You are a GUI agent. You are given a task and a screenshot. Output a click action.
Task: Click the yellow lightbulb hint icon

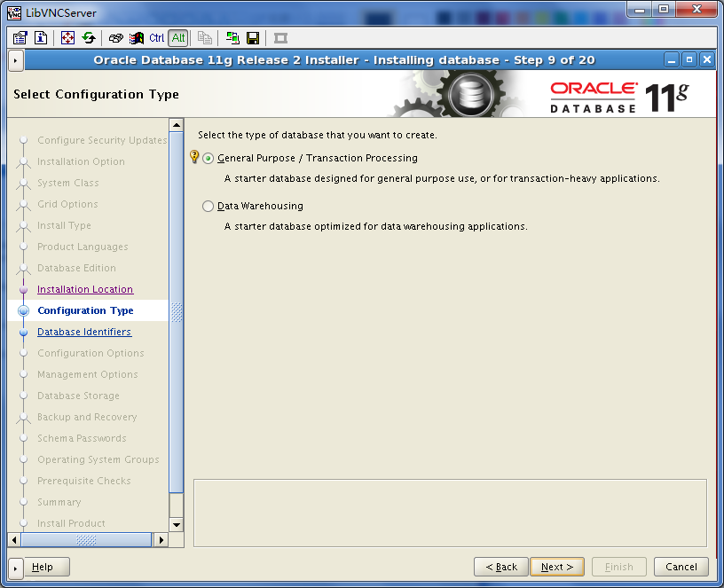click(x=194, y=157)
